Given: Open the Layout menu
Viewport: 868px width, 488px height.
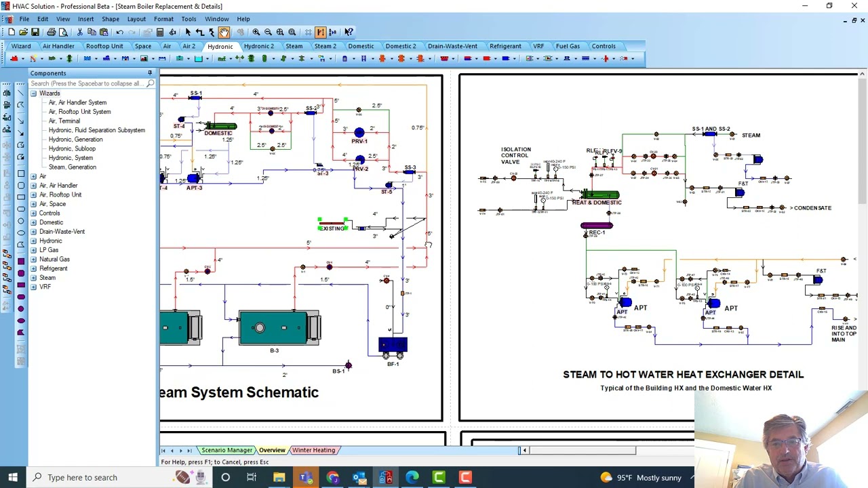Looking at the screenshot, I should (136, 19).
